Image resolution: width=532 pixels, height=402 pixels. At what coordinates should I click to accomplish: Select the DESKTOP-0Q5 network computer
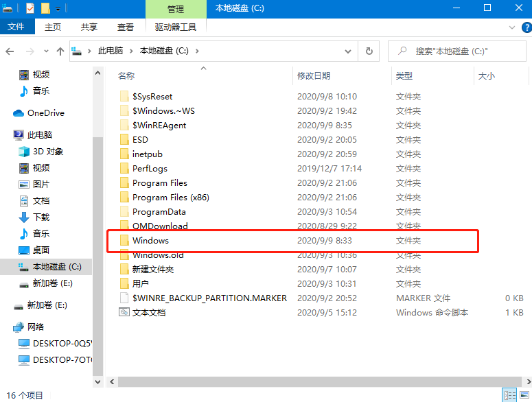coord(55,344)
